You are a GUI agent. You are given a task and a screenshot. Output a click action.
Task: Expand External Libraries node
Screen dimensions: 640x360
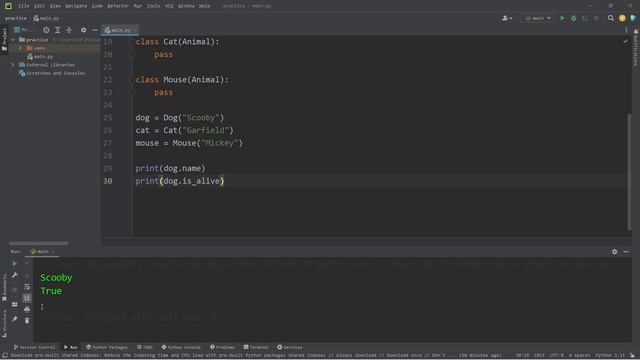click(x=13, y=65)
